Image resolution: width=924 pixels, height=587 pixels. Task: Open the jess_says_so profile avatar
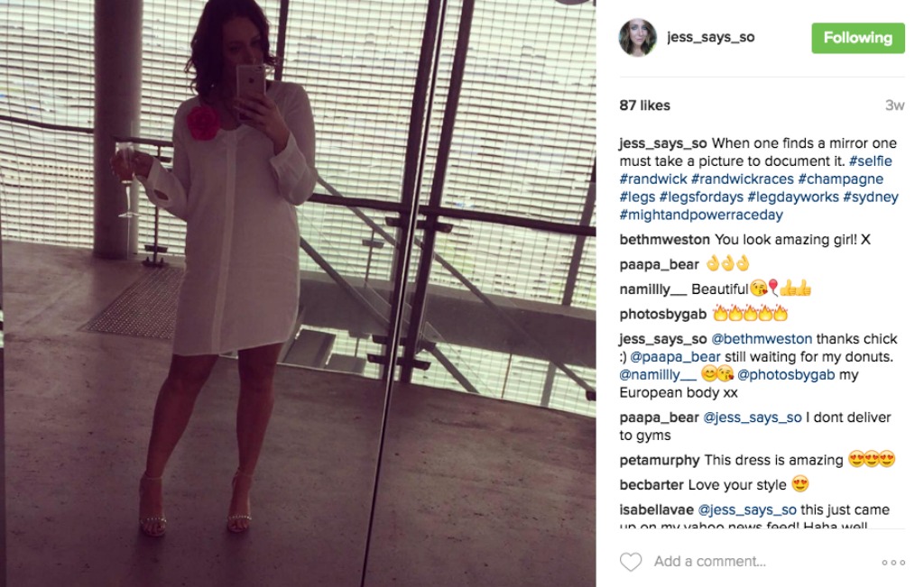pyautogui.click(x=638, y=37)
